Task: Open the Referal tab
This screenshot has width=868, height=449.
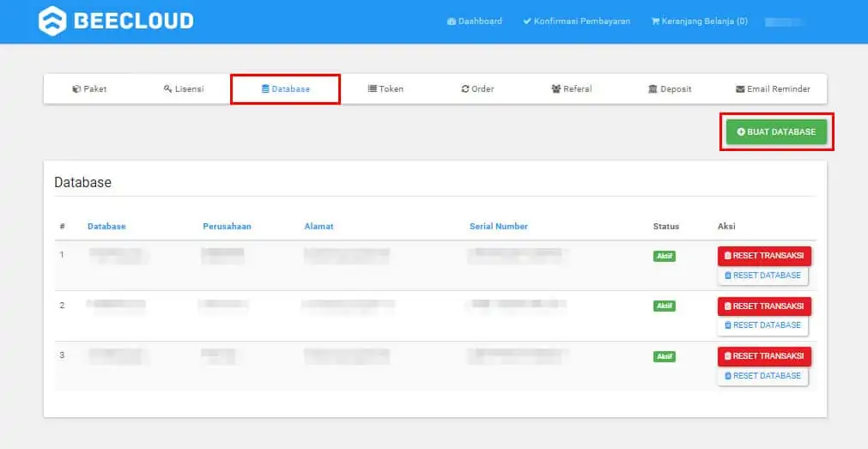Action: tap(572, 88)
